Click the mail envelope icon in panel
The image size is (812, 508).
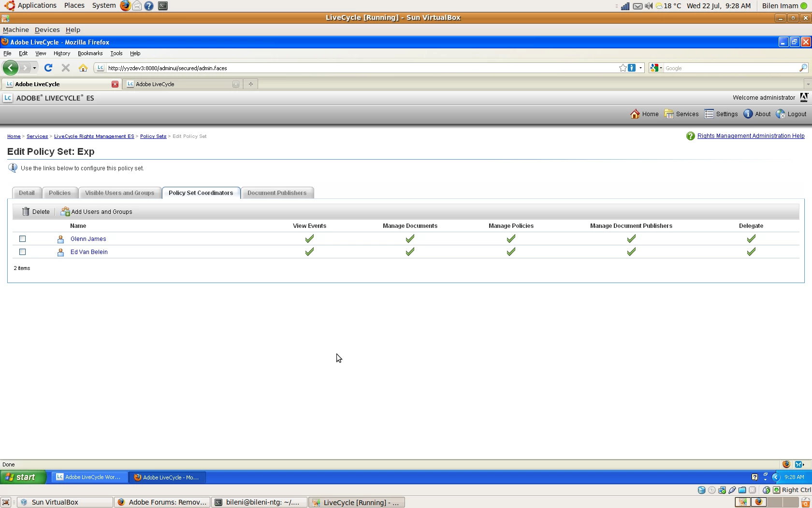(x=638, y=6)
